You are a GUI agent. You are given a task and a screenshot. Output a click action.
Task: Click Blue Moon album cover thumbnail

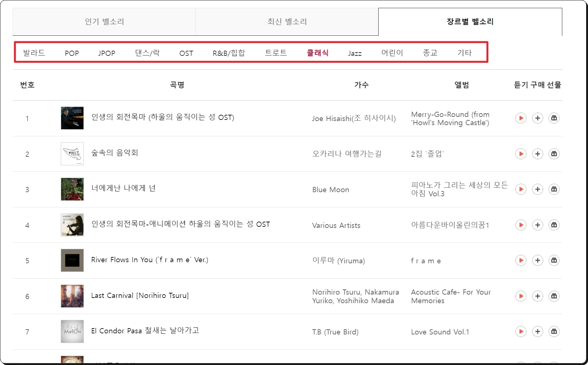pyautogui.click(x=72, y=189)
